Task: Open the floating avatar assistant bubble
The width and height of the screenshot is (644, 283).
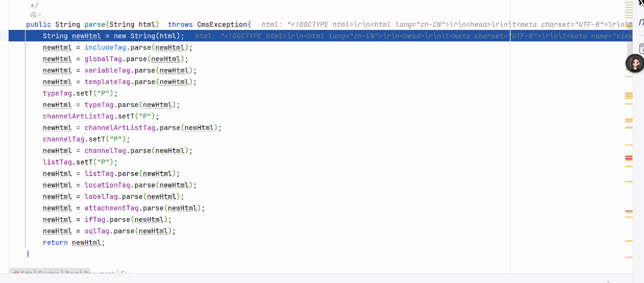Action: point(635,64)
